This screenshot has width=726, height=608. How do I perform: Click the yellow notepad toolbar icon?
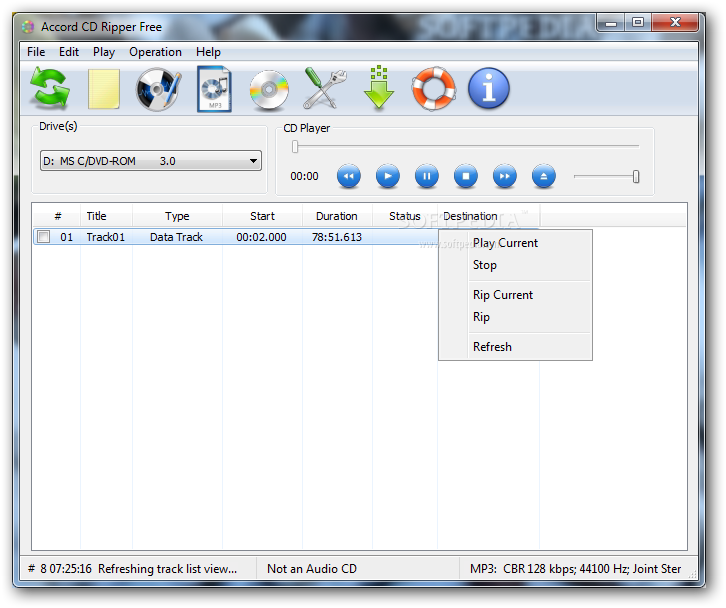pos(104,89)
